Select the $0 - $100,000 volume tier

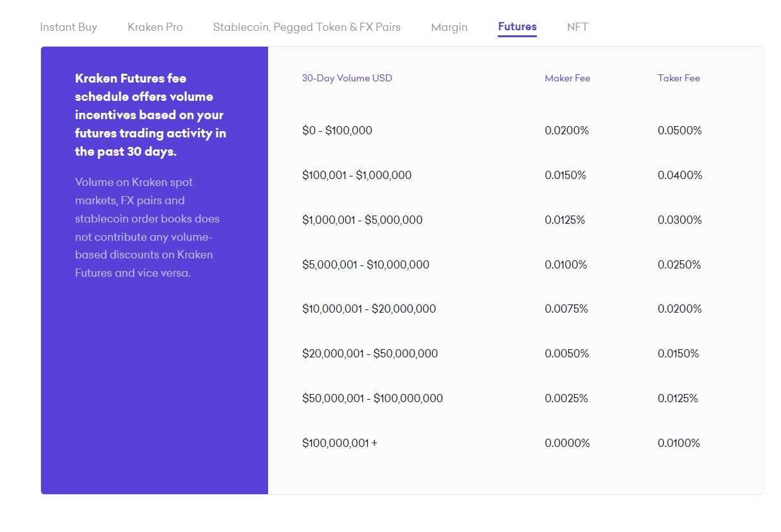(337, 130)
